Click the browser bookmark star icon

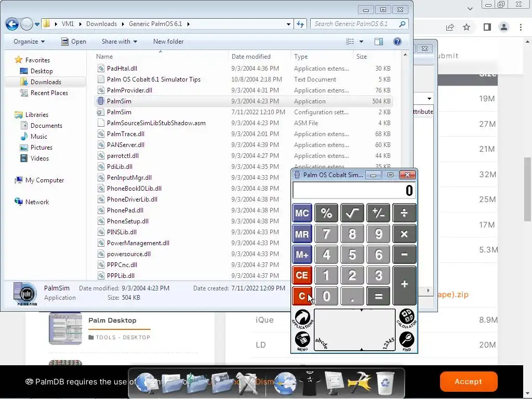[467, 27]
